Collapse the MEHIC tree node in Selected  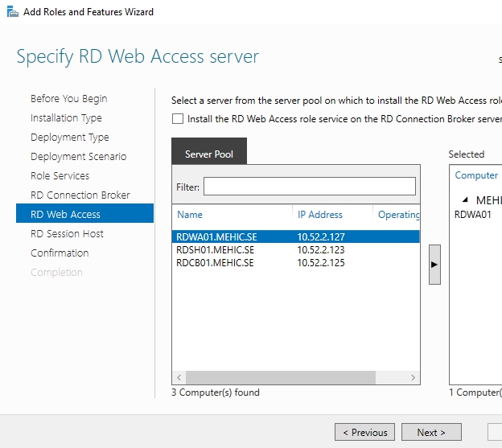464,200
